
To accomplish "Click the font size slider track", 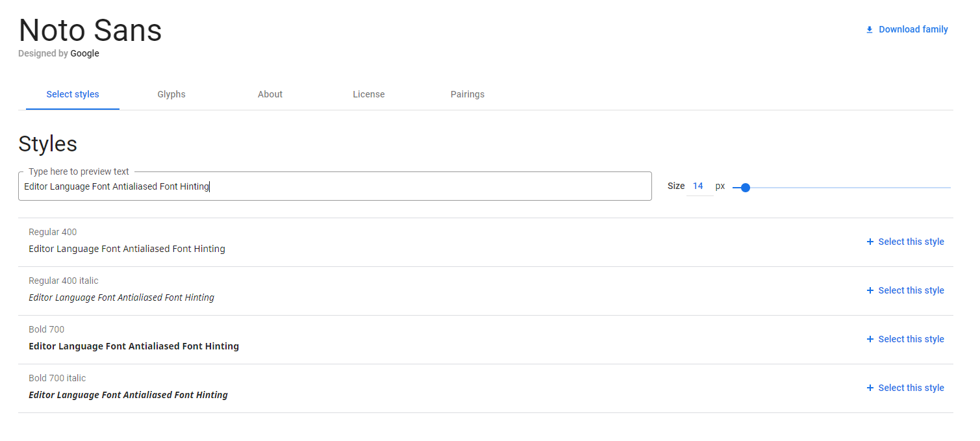I will tap(842, 188).
